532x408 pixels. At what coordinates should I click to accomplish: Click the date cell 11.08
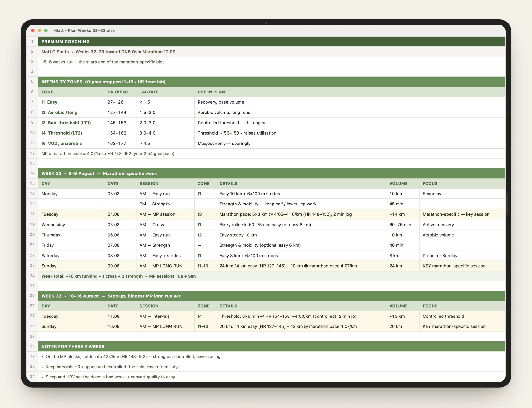point(120,316)
